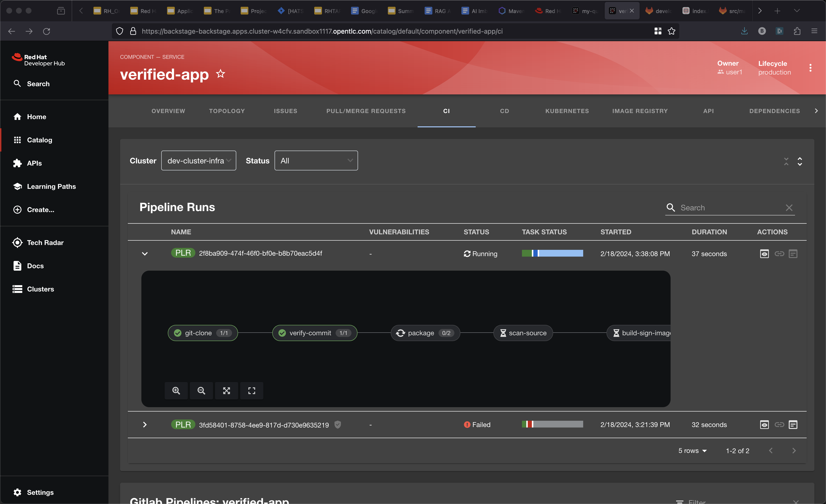Open the Cluster dropdown dev-cluster-infra
This screenshot has width=826, height=504.
pyautogui.click(x=199, y=160)
